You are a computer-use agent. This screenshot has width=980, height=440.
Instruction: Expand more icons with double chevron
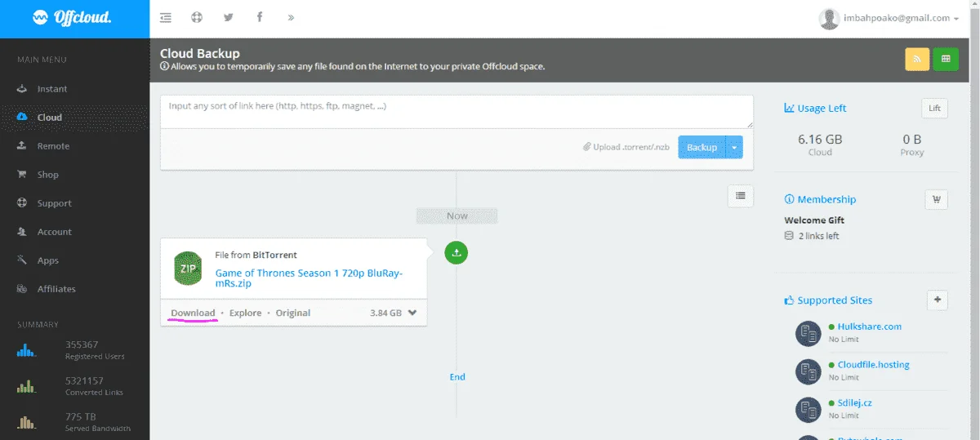click(292, 17)
